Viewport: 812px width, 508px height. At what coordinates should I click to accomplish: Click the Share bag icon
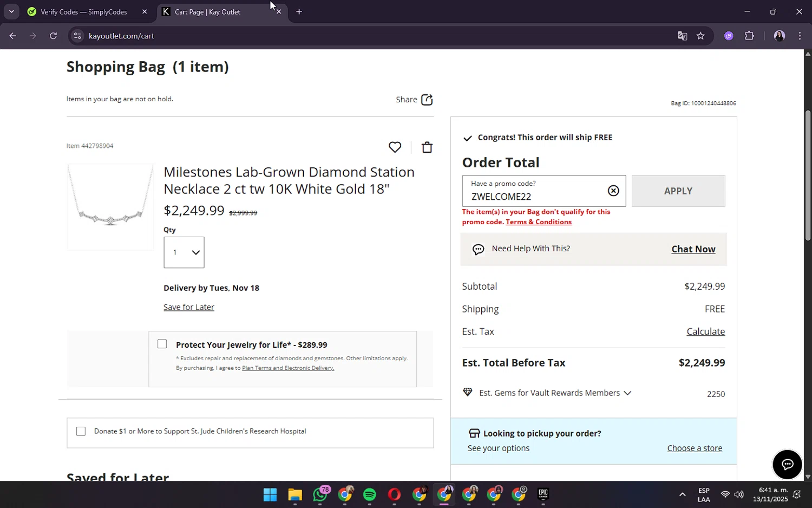(427, 100)
